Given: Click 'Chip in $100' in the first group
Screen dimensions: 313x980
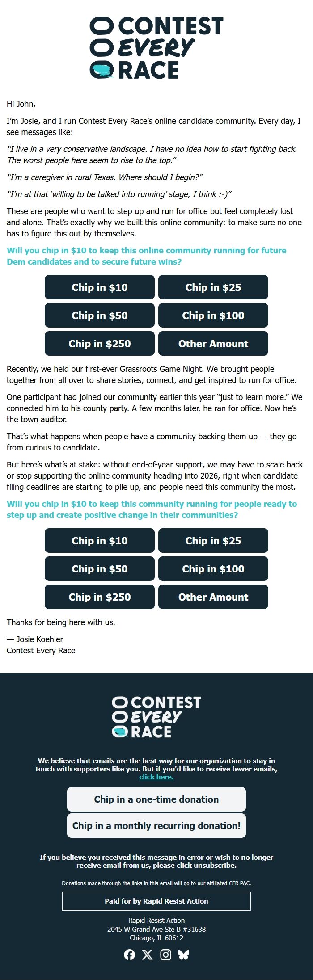Looking at the screenshot, I should coord(213,315).
